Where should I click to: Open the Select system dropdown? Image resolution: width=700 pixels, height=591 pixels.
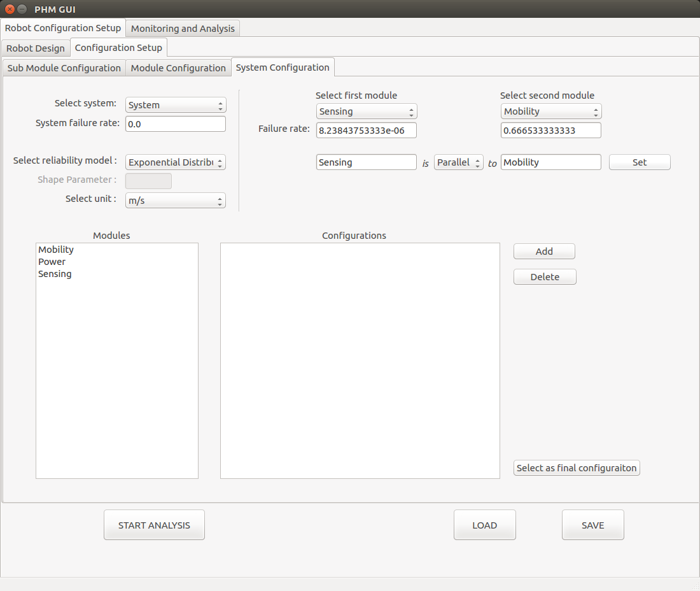click(x=176, y=105)
